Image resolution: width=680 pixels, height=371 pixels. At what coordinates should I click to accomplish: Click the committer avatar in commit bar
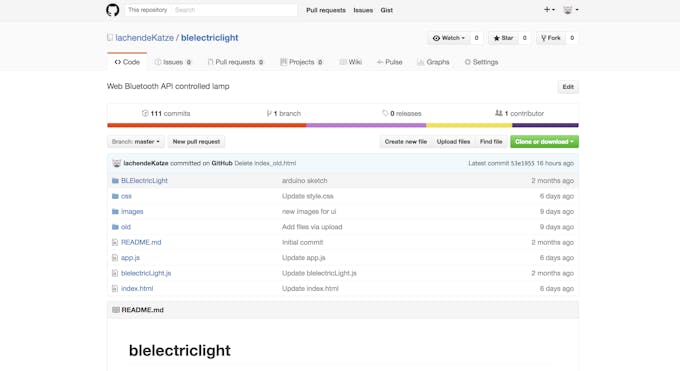pos(116,163)
